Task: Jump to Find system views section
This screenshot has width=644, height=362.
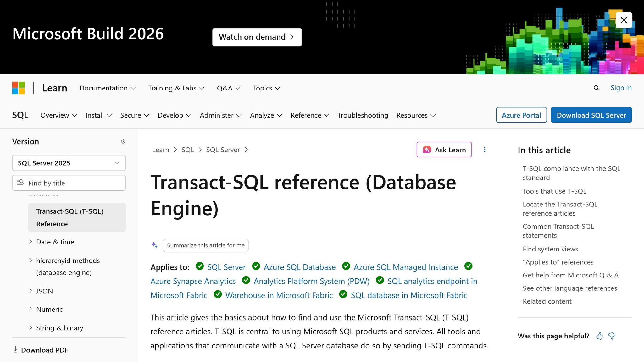Action: coord(550,249)
